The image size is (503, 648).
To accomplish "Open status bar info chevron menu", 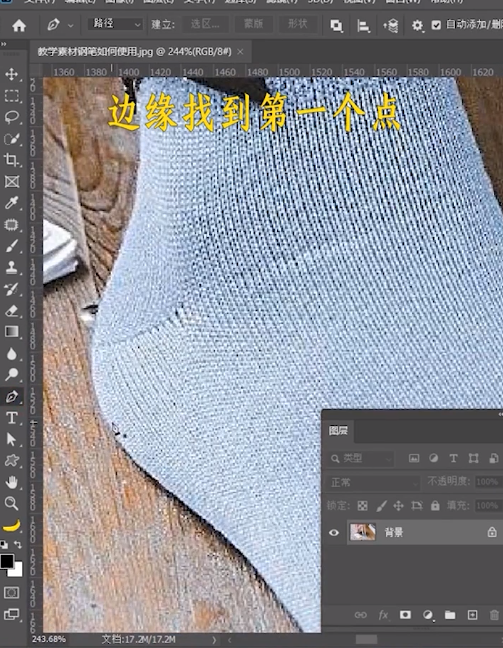I will point(214,640).
